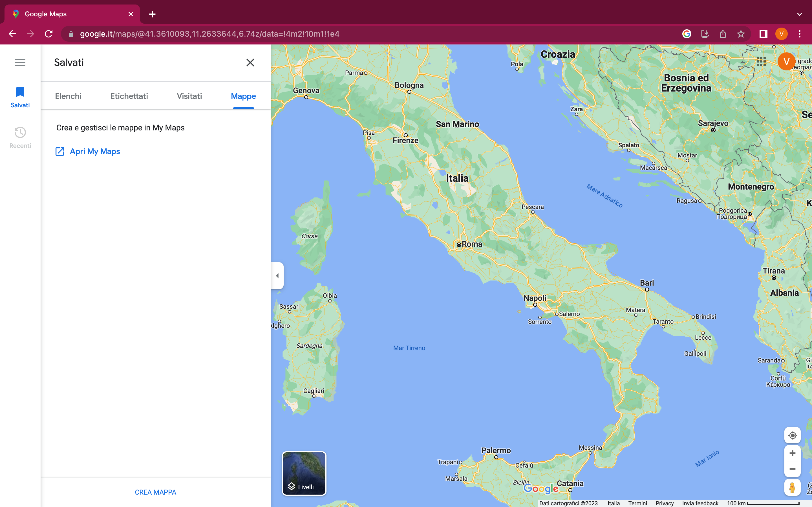Open Chrome three-dot menu
The image size is (812, 507).
coord(799,34)
